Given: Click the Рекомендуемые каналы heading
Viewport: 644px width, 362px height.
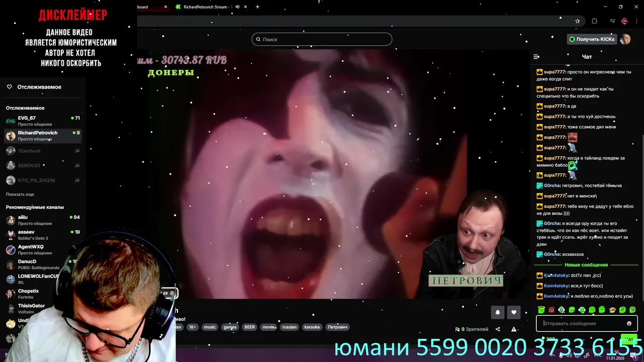Looking at the screenshot, I should pyautogui.click(x=35, y=207).
